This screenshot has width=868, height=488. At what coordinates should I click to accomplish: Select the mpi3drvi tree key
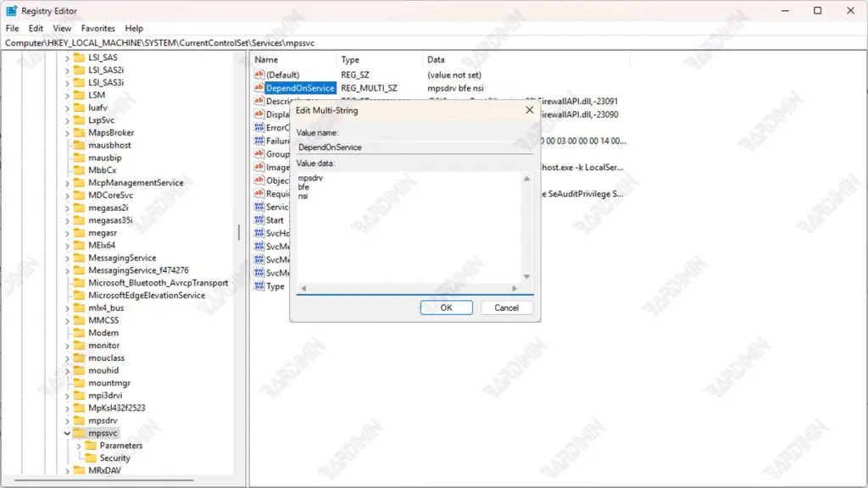[105, 396]
